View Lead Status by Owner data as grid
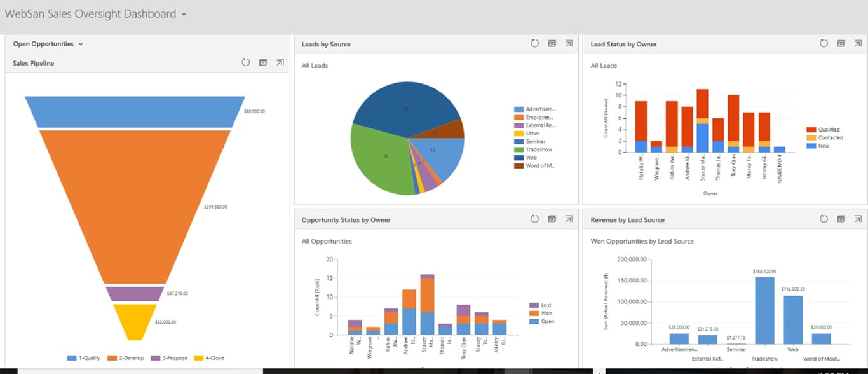This screenshot has height=374, width=868. (841, 43)
